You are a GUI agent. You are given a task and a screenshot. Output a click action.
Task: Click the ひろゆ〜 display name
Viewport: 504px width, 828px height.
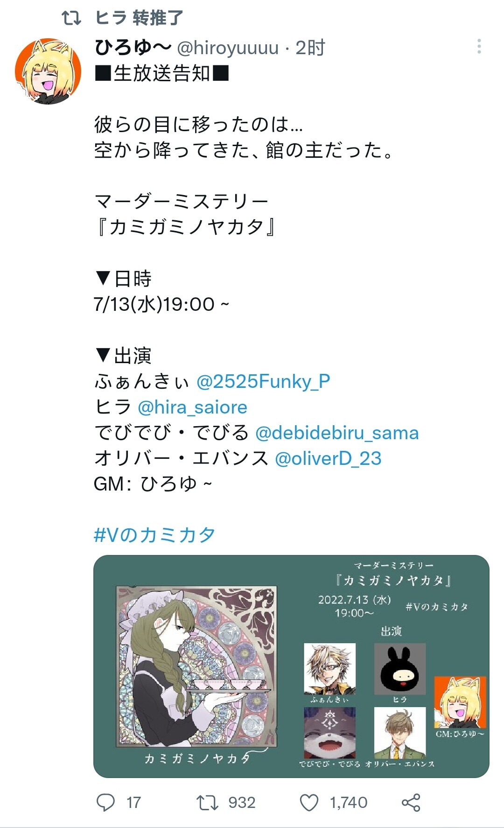[133, 47]
